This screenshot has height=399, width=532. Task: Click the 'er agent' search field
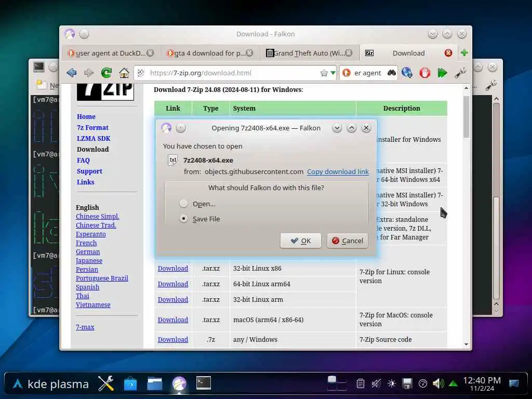tap(368, 73)
